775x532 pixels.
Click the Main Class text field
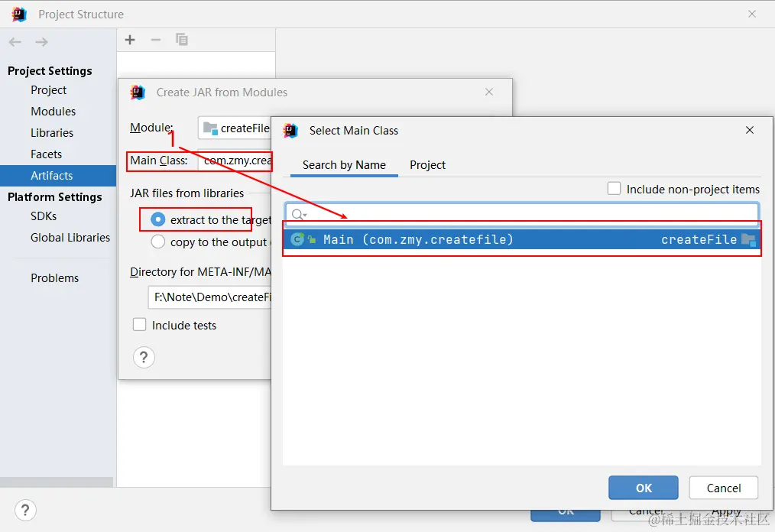tap(235, 161)
